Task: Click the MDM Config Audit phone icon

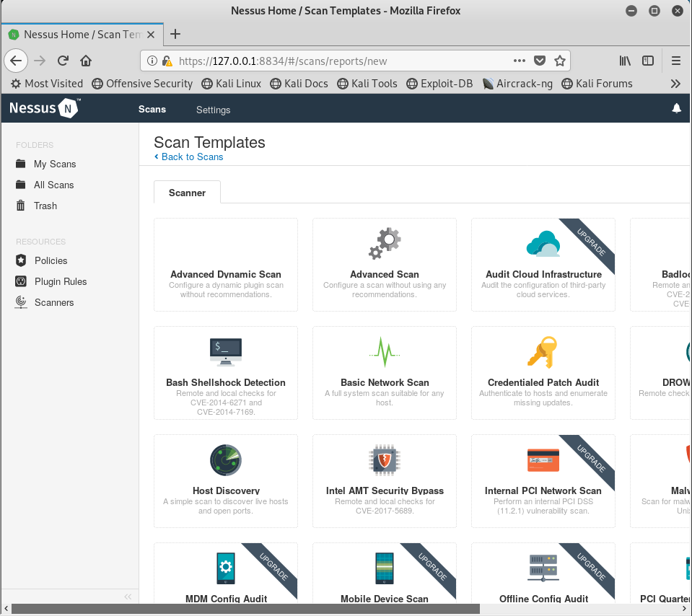Action: click(x=226, y=568)
